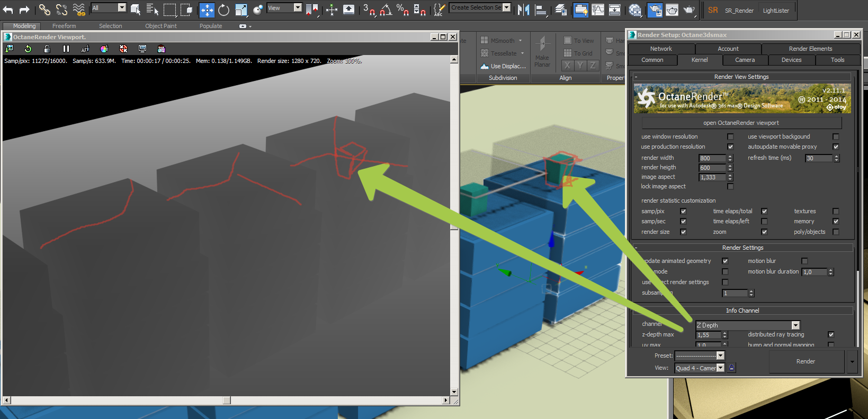This screenshot has width=868, height=419.
Task: Open the Devices tab in Render Setup
Action: [x=791, y=60]
